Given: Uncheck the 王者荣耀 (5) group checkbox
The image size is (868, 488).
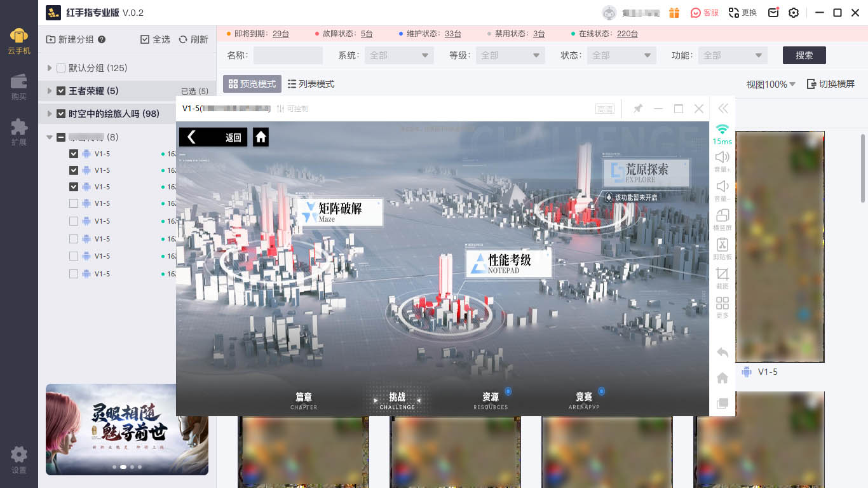Looking at the screenshot, I should pyautogui.click(x=61, y=91).
